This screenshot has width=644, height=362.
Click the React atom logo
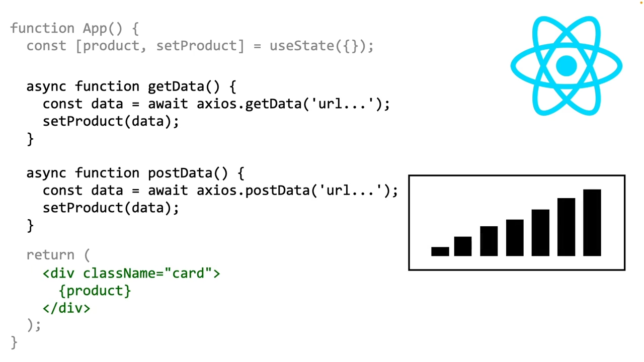pos(567,66)
